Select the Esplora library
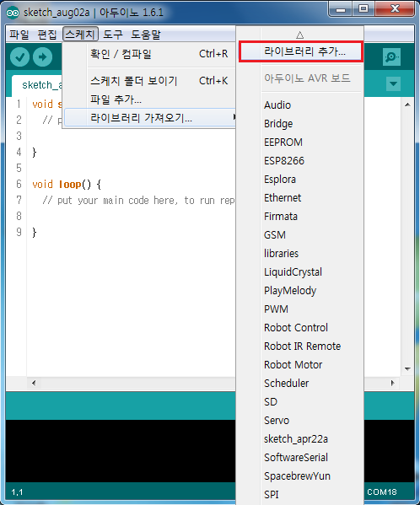The height and width of the screenshot is (505, 420). tap(301, 180)
